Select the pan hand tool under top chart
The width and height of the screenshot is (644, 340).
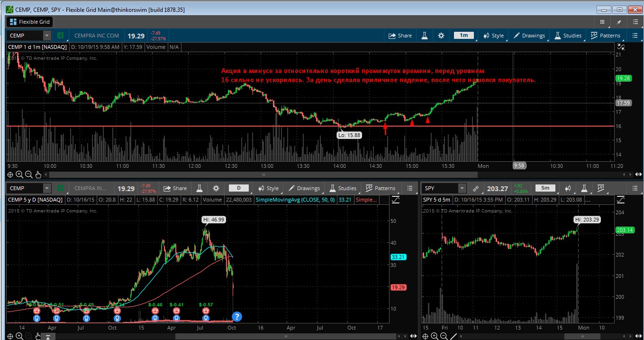coord(38,175)
